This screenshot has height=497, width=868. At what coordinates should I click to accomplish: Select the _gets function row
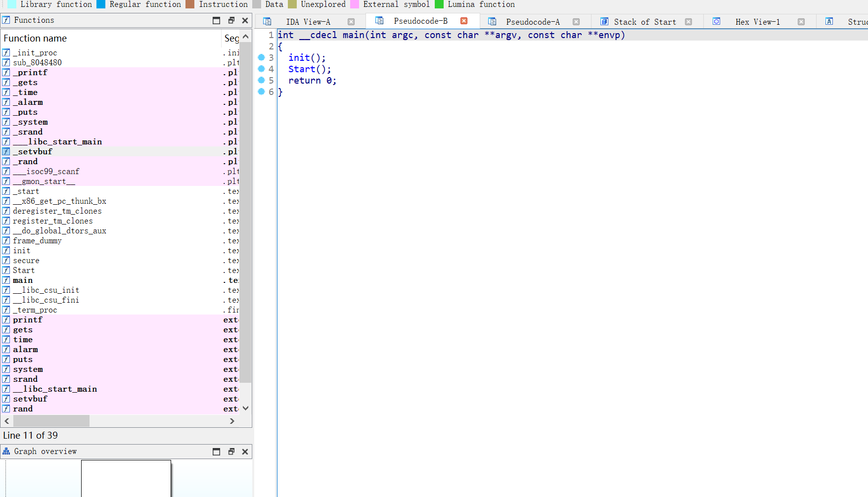(121, 83)
